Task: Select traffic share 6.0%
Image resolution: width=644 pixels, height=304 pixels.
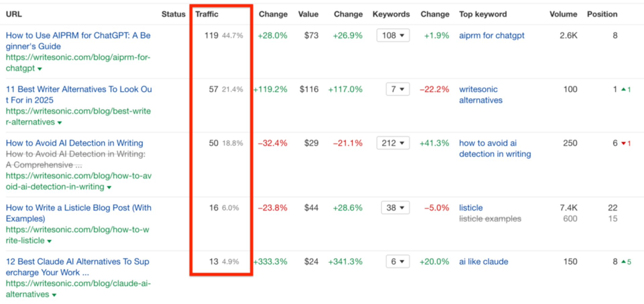Action: click(230, 208)
